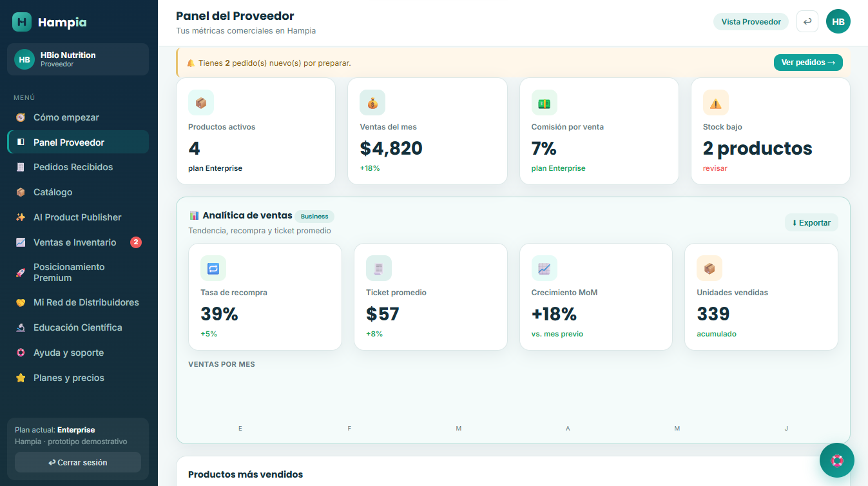Click the chart icon on Crecimiento MoM
868x486 pixels.
pyautogui.click(x=545, y=268)
